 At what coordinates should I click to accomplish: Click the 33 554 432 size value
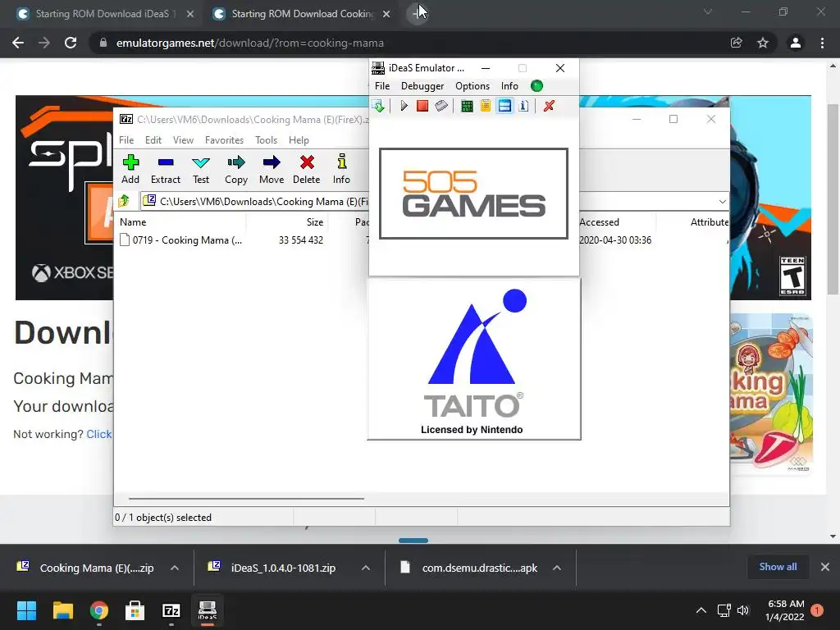click(300, 240)
